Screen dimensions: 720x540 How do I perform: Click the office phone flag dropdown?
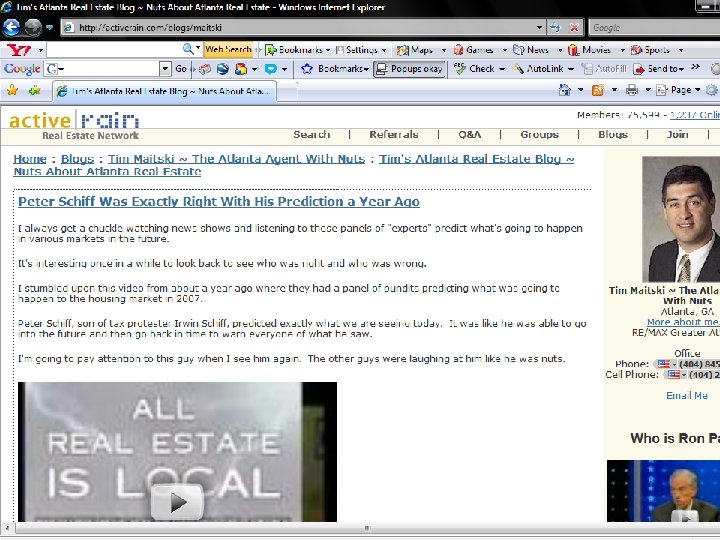point(666,364)
